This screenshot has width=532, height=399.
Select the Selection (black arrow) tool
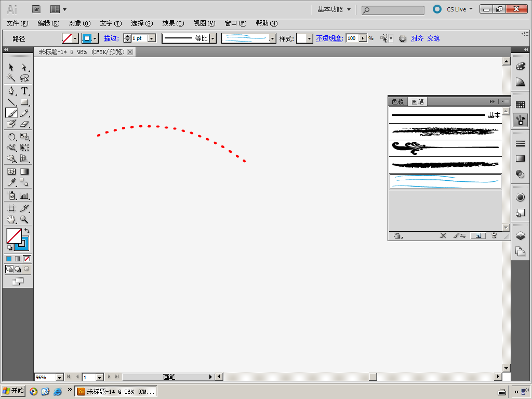[11, 67]
